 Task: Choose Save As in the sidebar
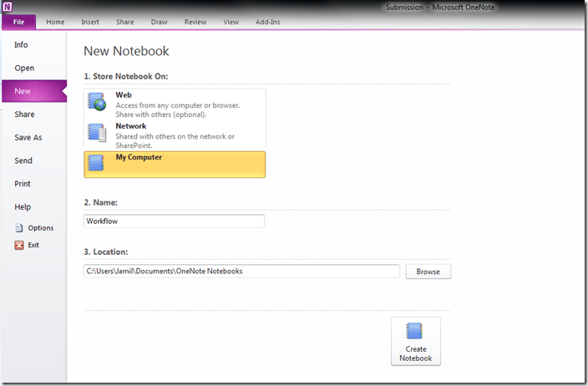[28, 138]
